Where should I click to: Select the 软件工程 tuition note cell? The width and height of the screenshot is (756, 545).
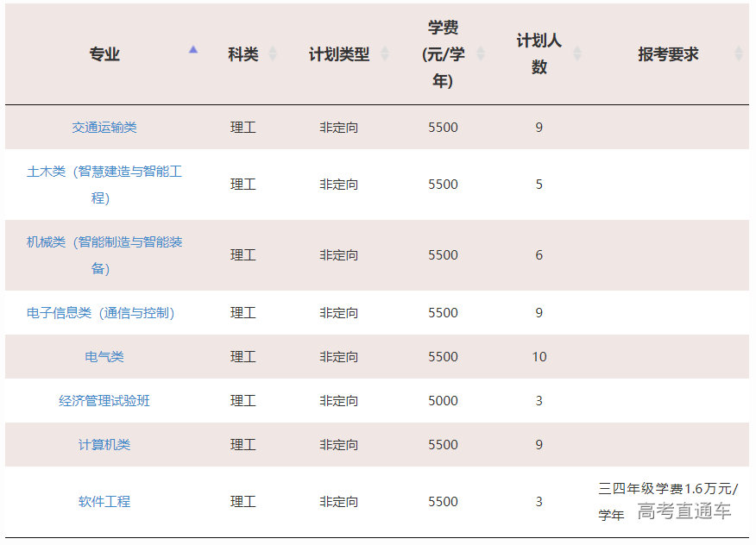[668, 501]
